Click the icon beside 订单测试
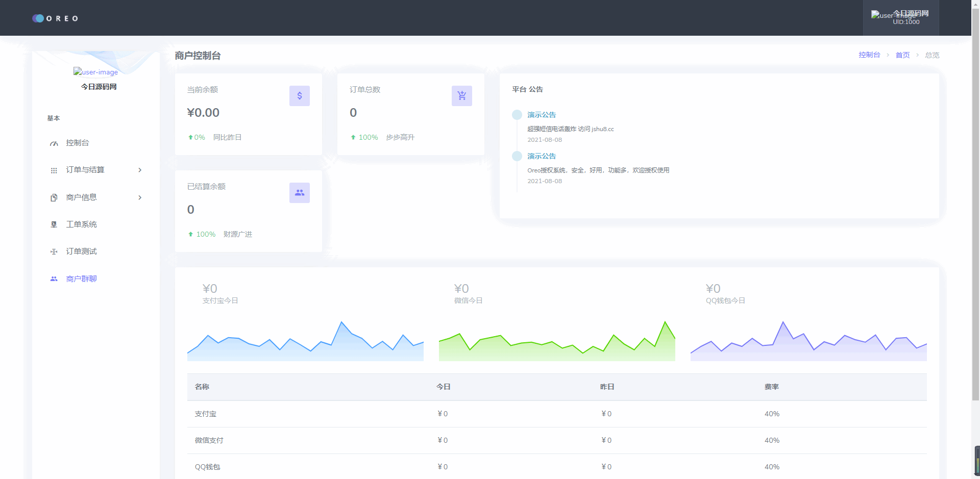The height and width of the screenshot is (479, 980). 54,251
